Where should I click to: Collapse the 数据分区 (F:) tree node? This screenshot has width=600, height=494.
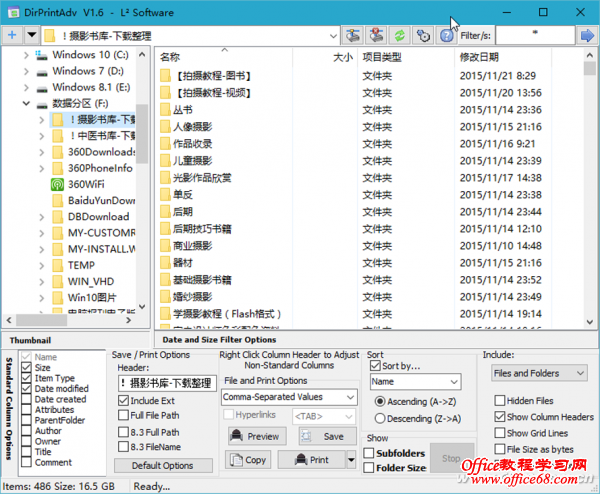pos(26,103)
